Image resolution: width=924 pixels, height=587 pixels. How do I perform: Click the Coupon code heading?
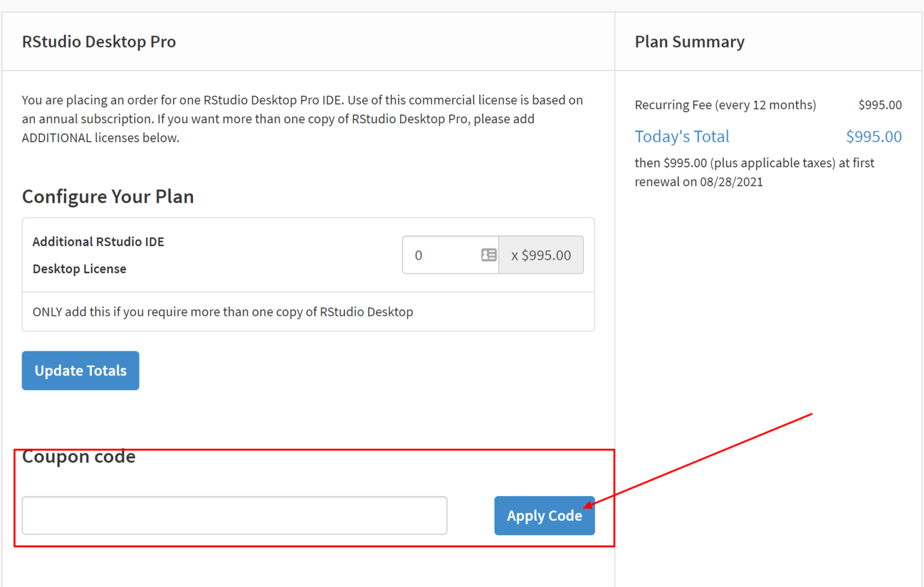[78, 456]
